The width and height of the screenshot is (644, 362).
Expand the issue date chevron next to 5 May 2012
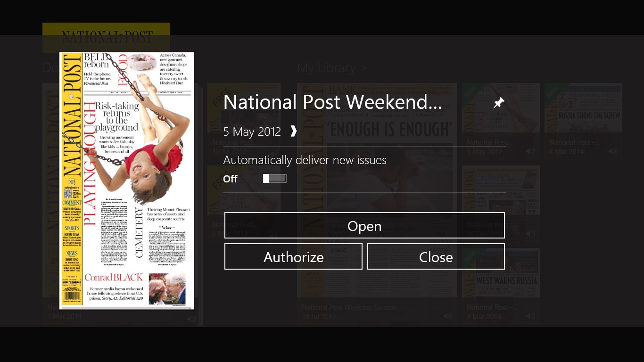pos(294,132)
